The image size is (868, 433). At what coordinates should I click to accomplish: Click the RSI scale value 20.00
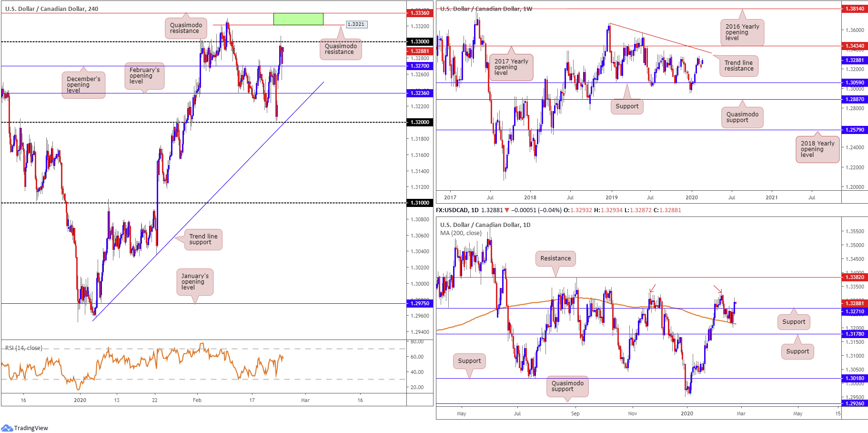tap(417, 388)
